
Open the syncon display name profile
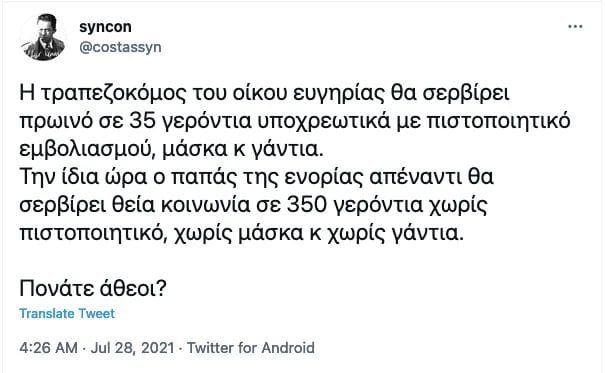(x=105, y=27)
